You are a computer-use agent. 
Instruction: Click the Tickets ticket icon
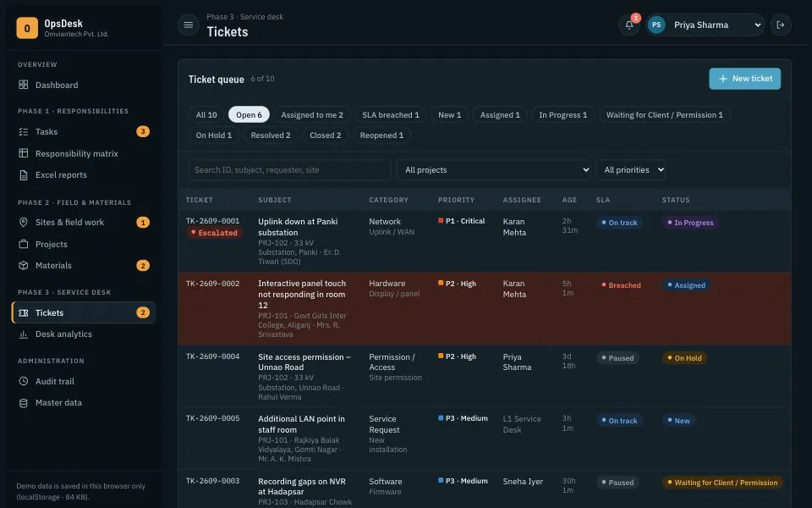click(x=24, y=312)
